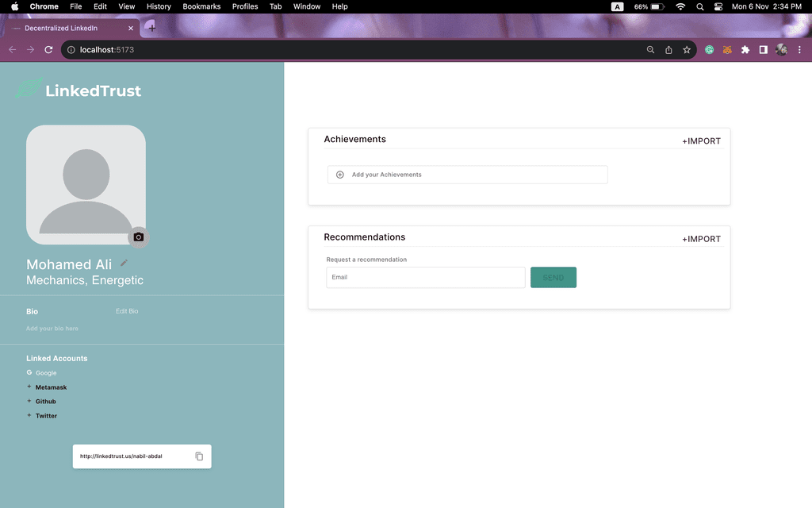This screenshot has height=508, width=812.
Task: Bookmark this page with star icon
Action: point(687,50)
